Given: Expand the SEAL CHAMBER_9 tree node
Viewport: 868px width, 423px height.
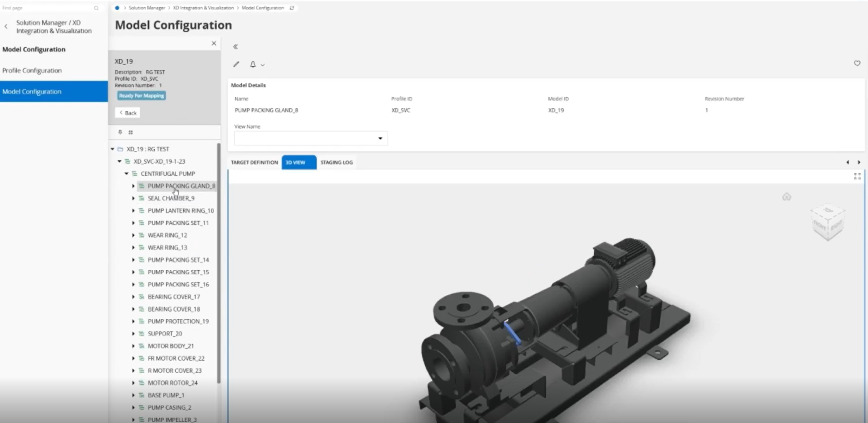Looking at the screenshot, I should coord(133,198).
